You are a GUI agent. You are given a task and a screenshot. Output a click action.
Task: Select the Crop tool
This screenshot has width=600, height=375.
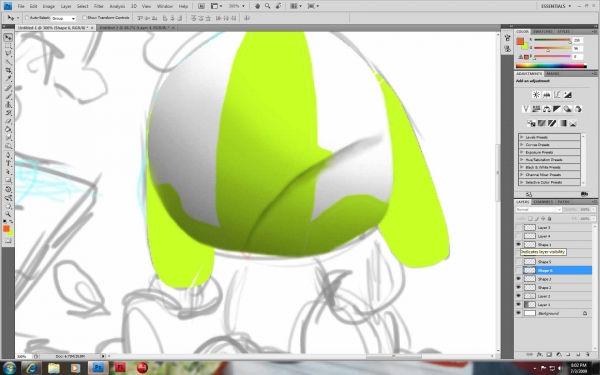8,70
